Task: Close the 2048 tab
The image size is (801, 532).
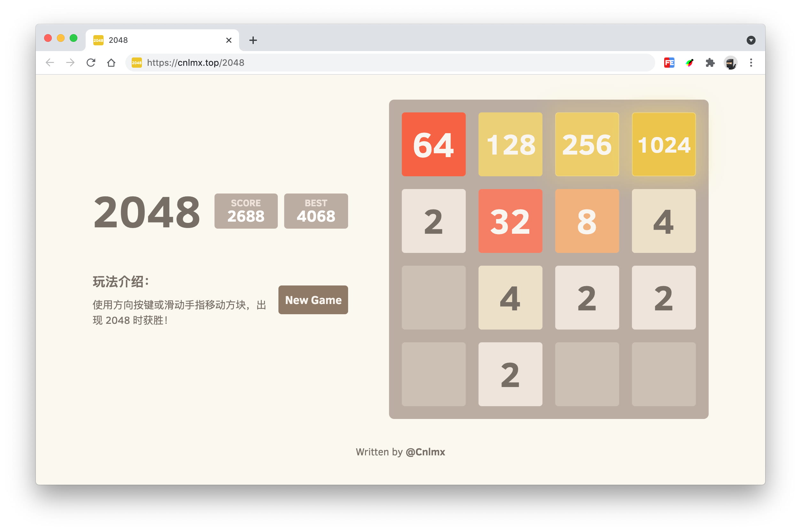Action: (229, 40)
